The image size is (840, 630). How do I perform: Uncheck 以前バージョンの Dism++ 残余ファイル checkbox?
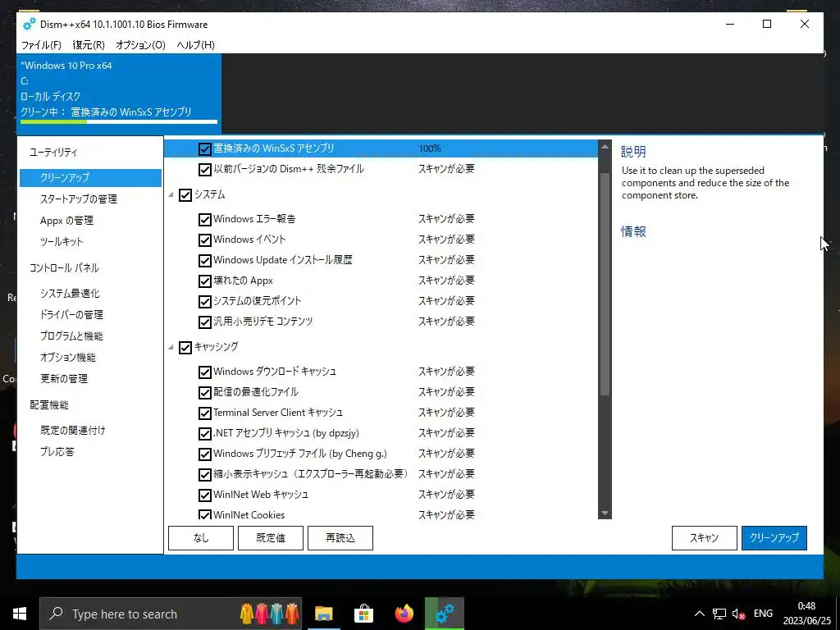point(204,170)
